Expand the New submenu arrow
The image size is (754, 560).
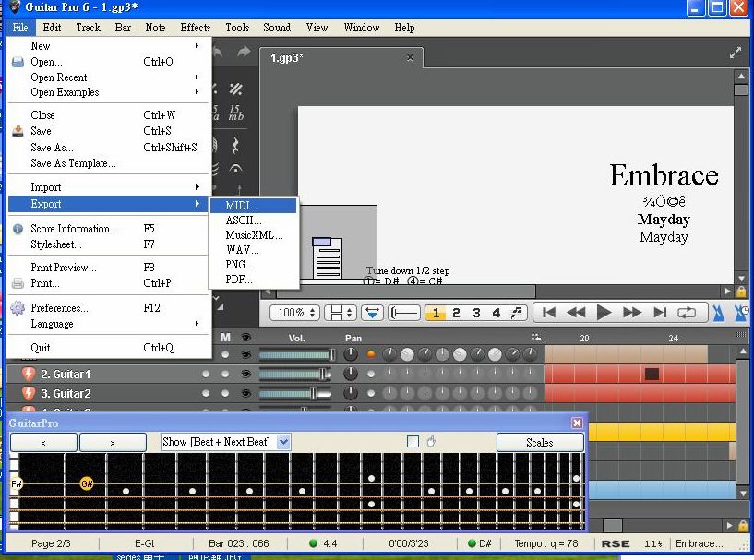(197, 45)
